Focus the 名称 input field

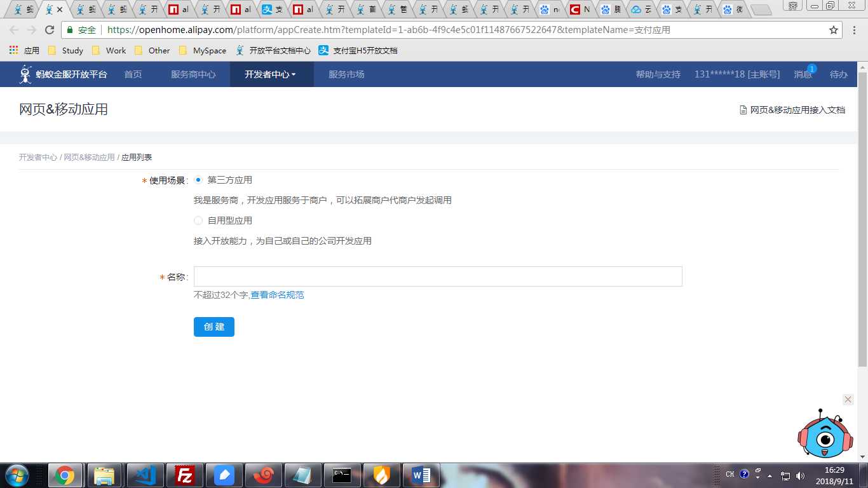click(x=438, y=276)
